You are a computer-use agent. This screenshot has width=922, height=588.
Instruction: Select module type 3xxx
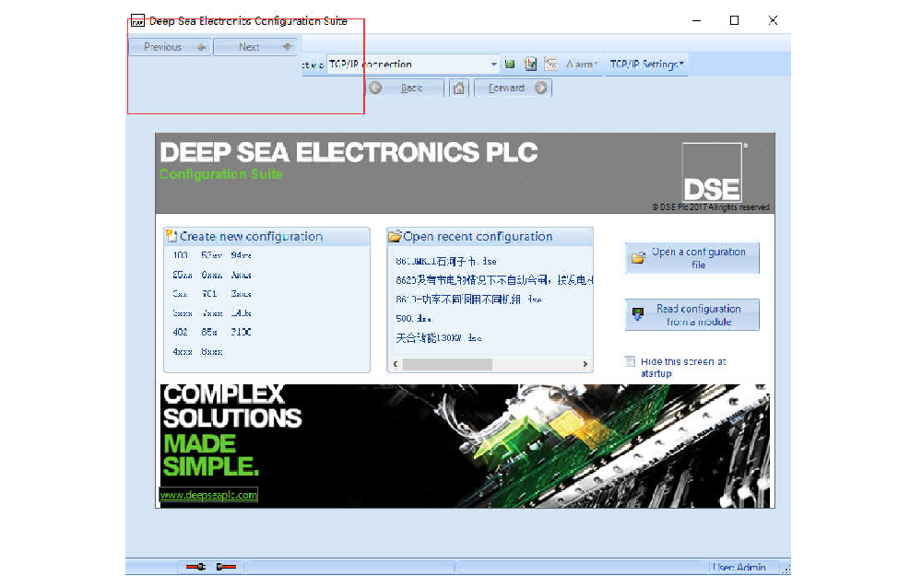(x=241, y=293)
